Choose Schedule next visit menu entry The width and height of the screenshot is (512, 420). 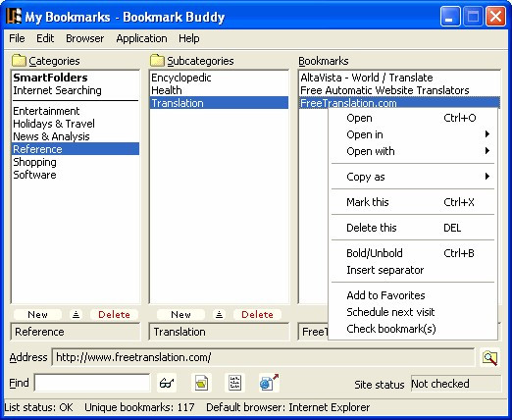(x=413, y=312)
